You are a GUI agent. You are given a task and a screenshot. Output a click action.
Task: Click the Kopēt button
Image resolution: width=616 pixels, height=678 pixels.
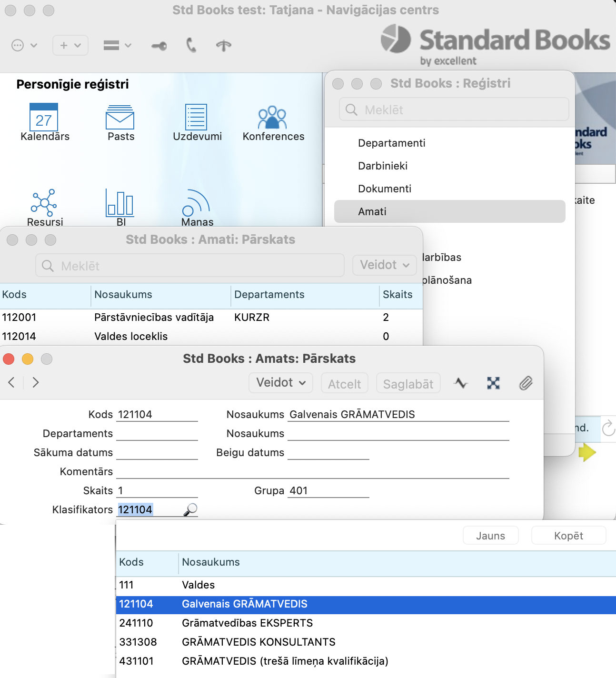568,536
